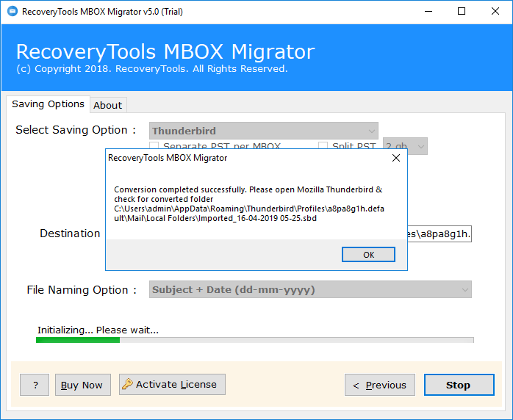Click the RecoveryTools MBOX Migrator header title

[165, 51]
